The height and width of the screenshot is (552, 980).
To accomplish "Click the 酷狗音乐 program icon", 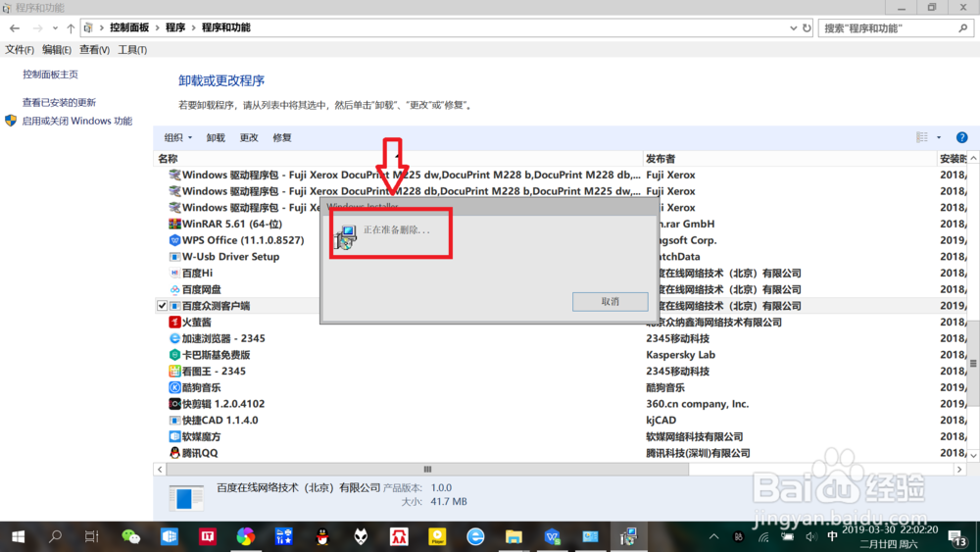I will (x=174, y=387).
